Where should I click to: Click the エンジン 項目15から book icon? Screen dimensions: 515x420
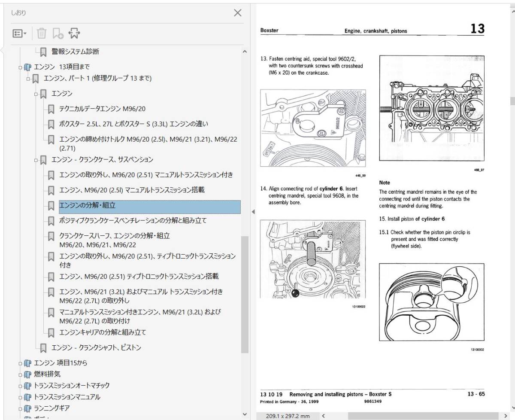click(28, 363)
